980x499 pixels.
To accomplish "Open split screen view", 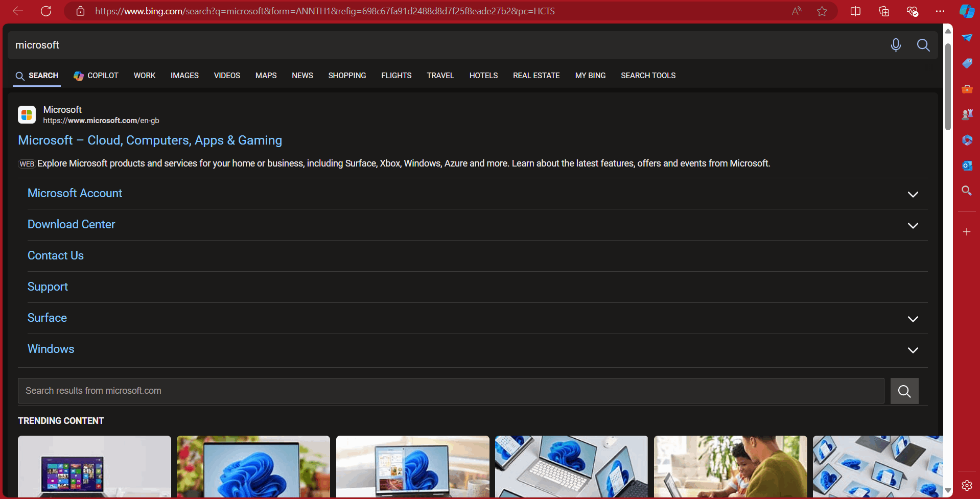I will [x=855, y=11].
